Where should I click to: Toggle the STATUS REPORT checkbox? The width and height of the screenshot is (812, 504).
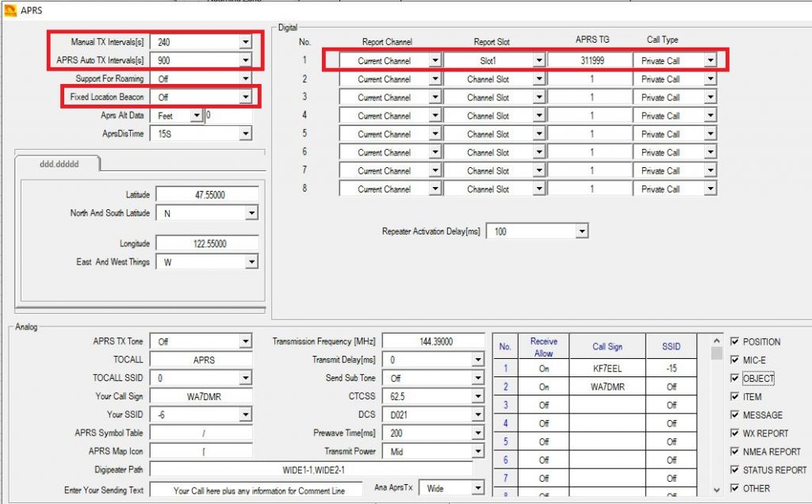pyautogui.click(x=734, y=469)
